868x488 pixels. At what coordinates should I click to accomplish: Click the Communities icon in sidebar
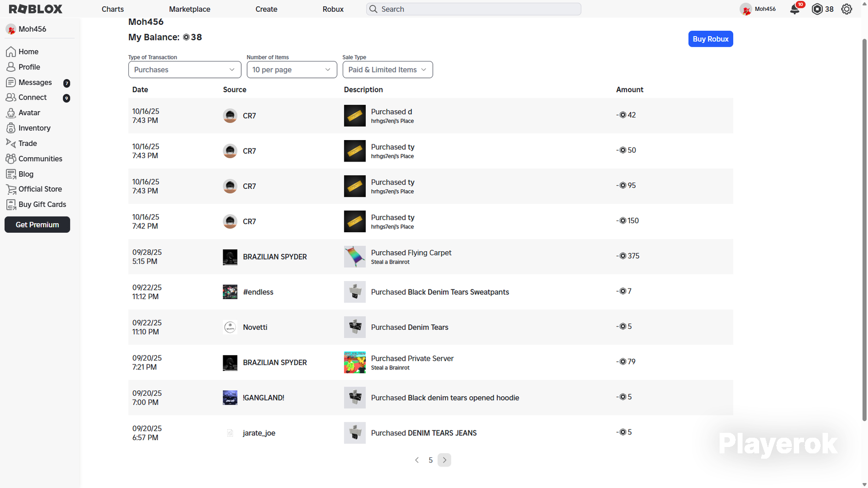(x=11, y=159)
